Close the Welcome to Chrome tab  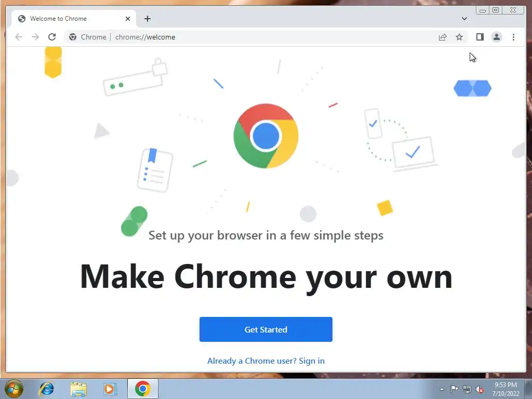(128, 19)
